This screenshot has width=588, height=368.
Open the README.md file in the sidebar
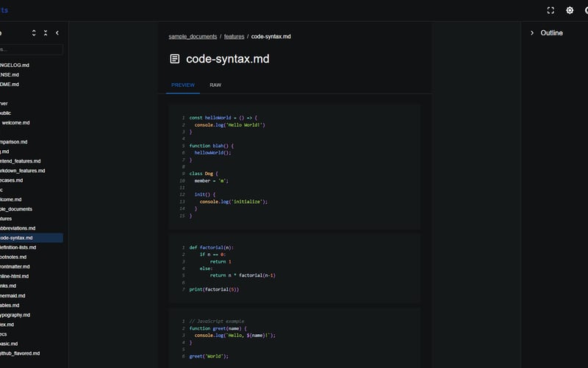click(10, 84)
